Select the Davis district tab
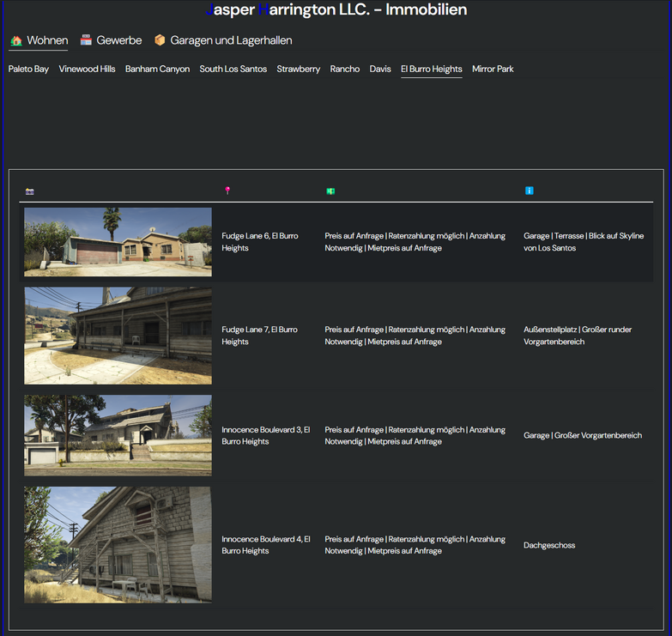This screenshot has width=672, height=636. 380,69
